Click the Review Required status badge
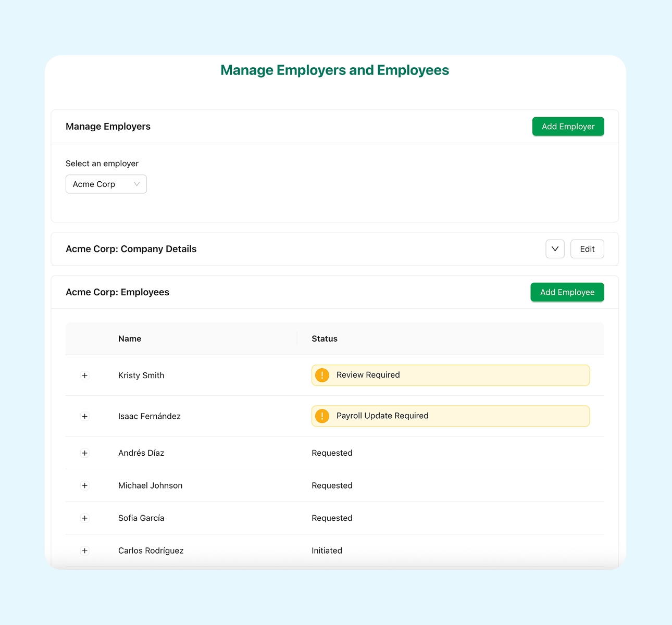672x625 pixels. pos(450,374)
